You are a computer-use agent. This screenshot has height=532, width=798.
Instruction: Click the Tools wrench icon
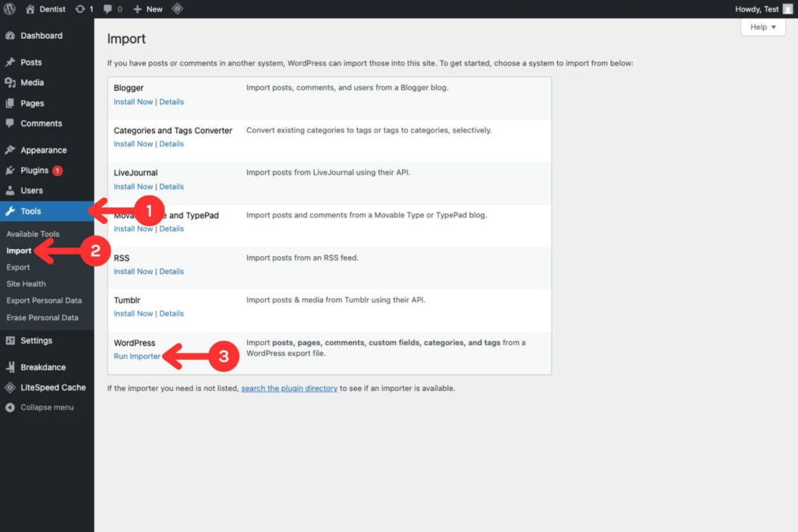coord(9,211)
